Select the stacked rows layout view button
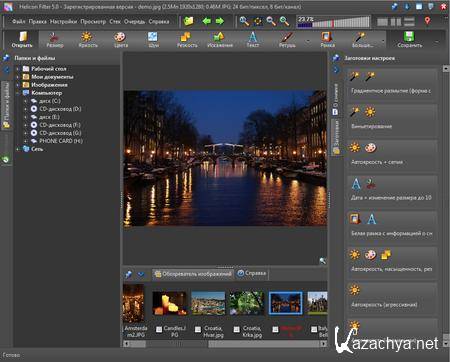 409,22
